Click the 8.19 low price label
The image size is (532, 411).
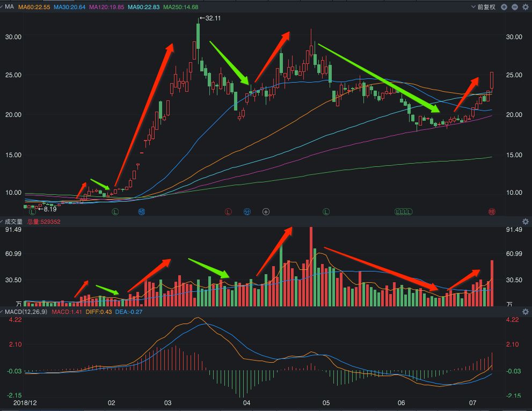47,209
